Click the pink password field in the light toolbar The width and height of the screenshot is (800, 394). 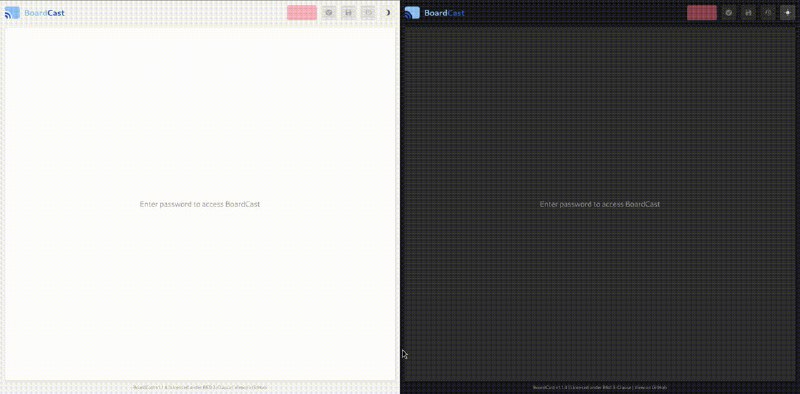[302, 13]
